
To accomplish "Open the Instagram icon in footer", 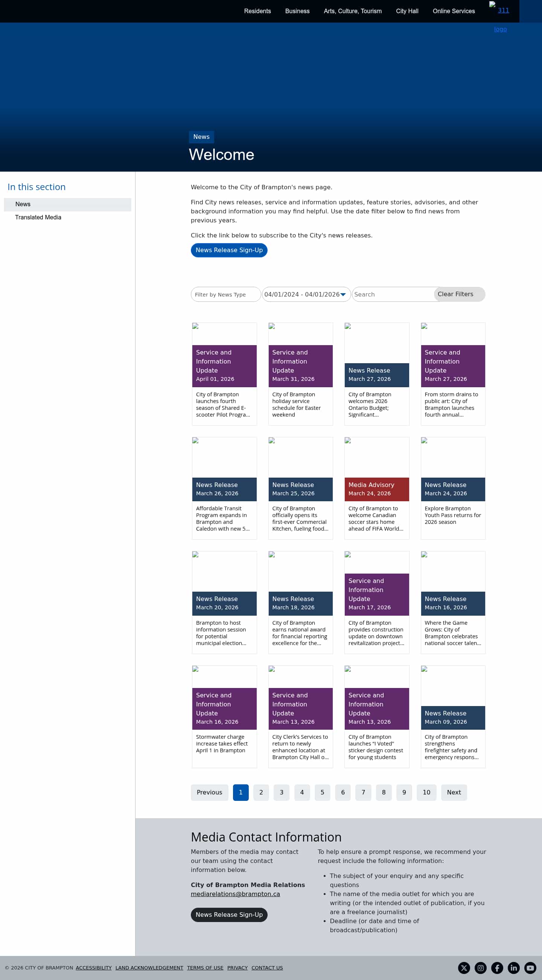I will point(480,968).
